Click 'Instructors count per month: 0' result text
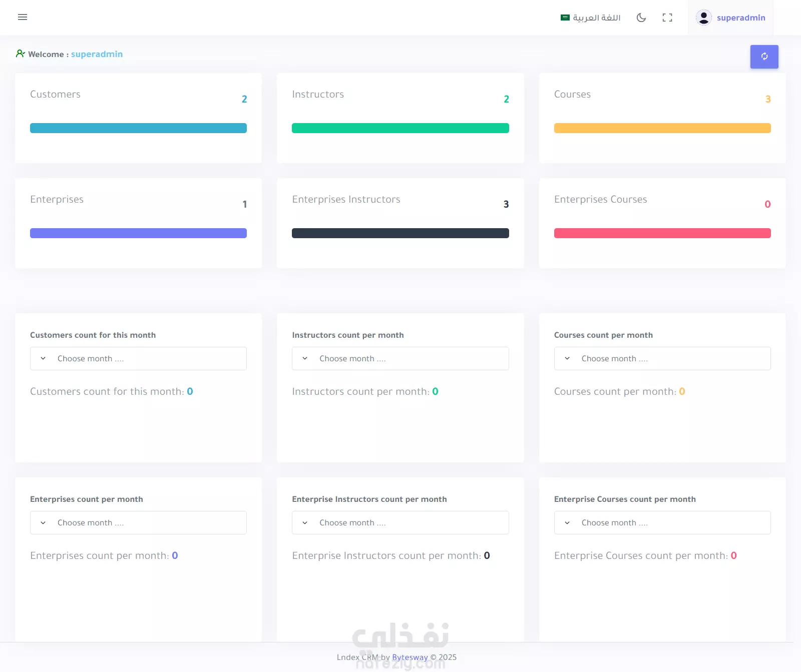 [365, 391]
